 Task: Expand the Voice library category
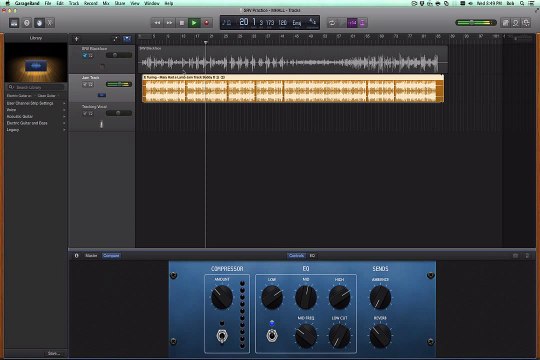coord(36,110)
